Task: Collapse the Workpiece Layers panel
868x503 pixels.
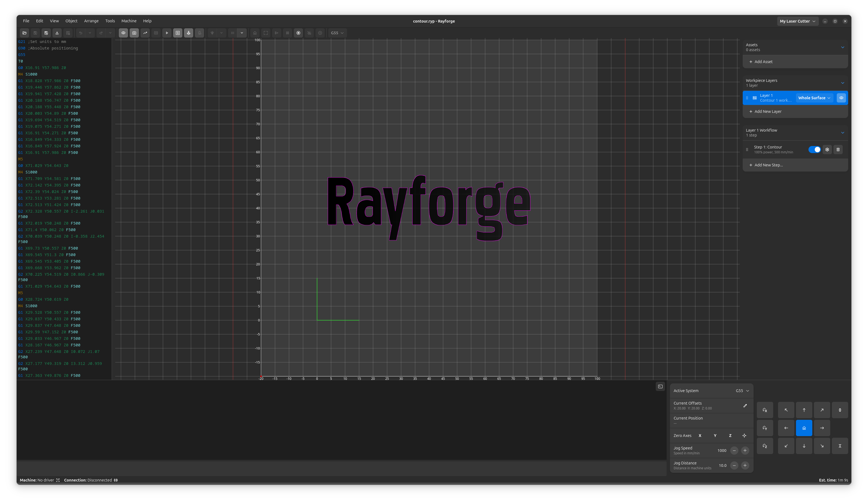Action: pos(843,83)
